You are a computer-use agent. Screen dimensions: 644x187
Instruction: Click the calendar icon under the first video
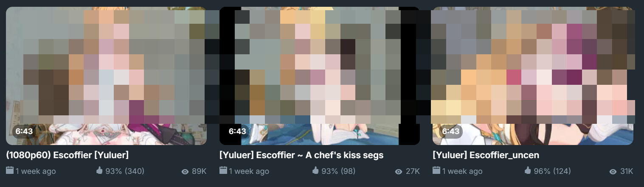point(10,171)
